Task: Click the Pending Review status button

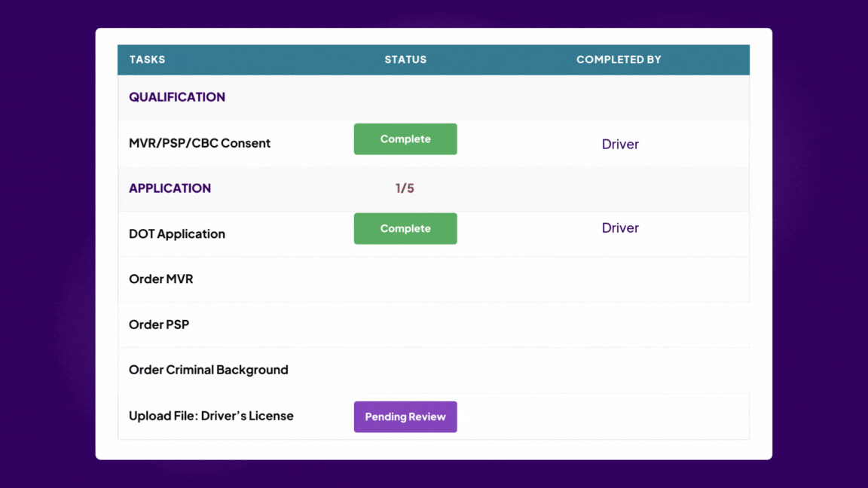Action: pos(405,416)
